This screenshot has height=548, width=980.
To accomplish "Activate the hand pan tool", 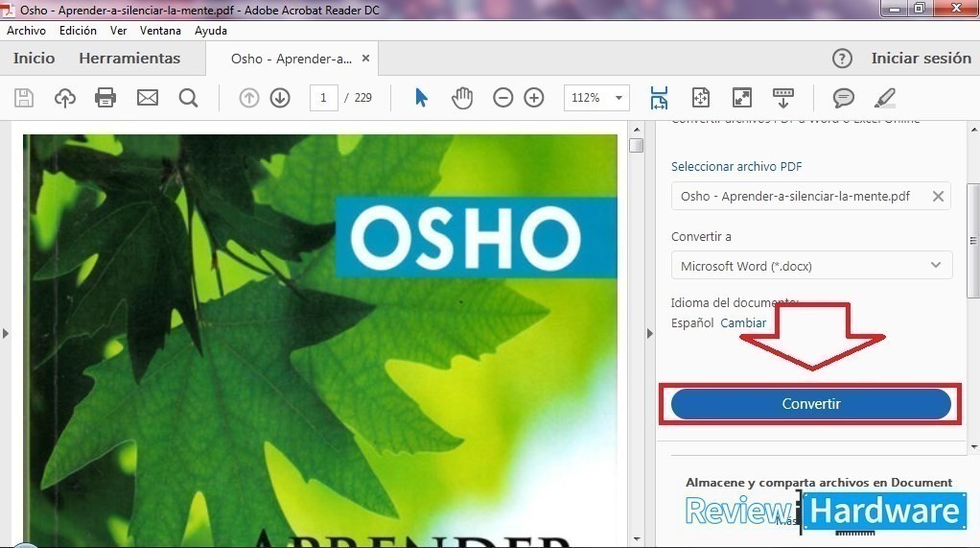I will coord(462,98).
